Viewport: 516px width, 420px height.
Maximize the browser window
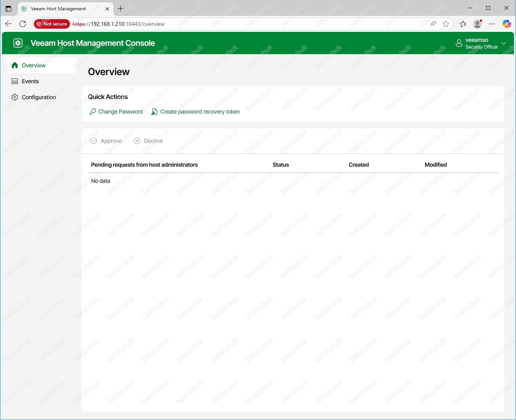[x=488, y=8]
